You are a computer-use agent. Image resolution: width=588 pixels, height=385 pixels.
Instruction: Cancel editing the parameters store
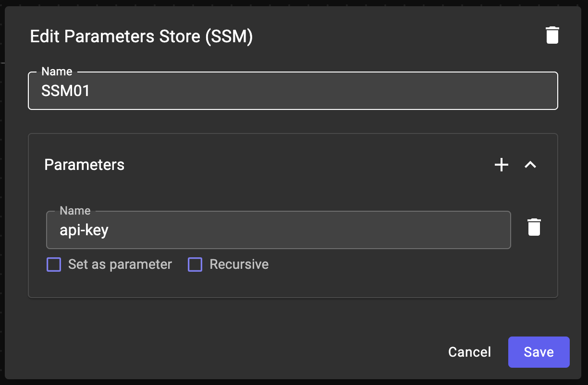pyautogui.click(x=469, y=352)
